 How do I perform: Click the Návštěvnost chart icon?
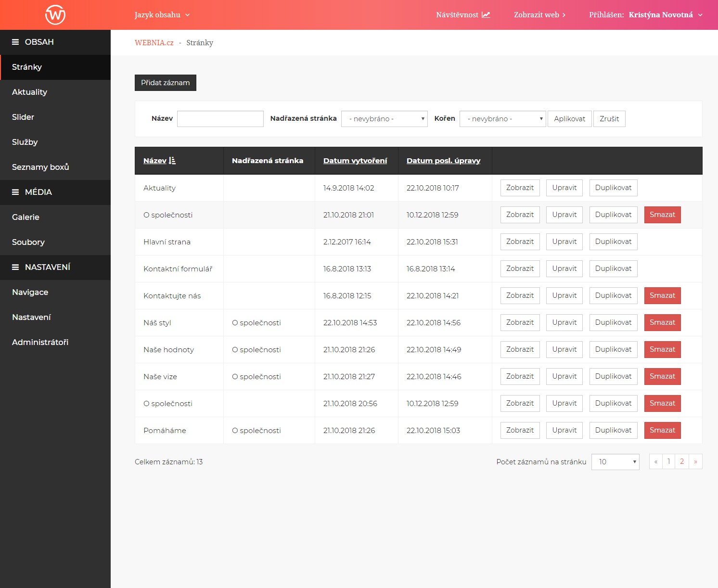(486, 15)
